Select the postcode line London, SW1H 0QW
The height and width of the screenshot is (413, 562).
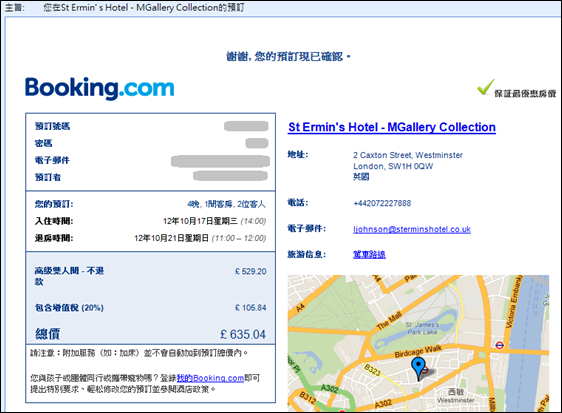393,166
